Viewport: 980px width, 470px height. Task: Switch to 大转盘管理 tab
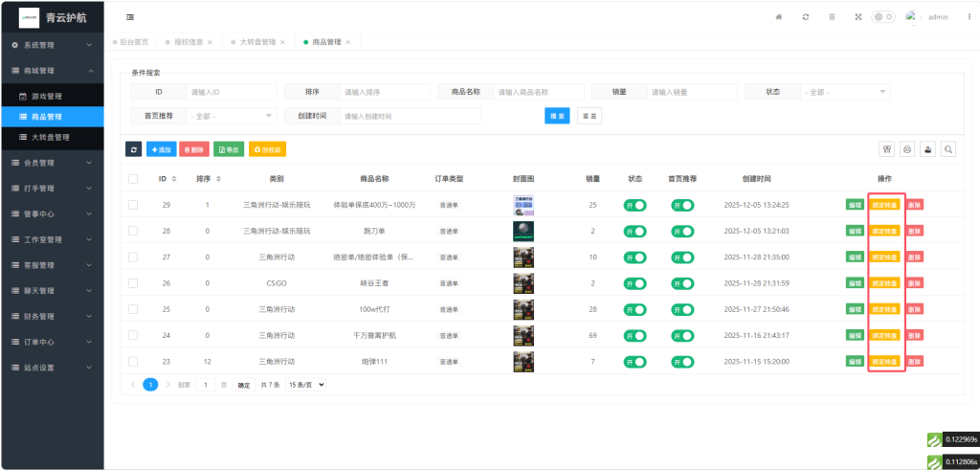257,42
